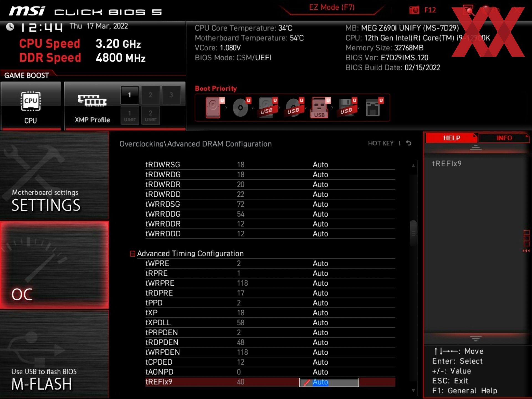Open the tWPRE Auto setting

coord(320,263)
